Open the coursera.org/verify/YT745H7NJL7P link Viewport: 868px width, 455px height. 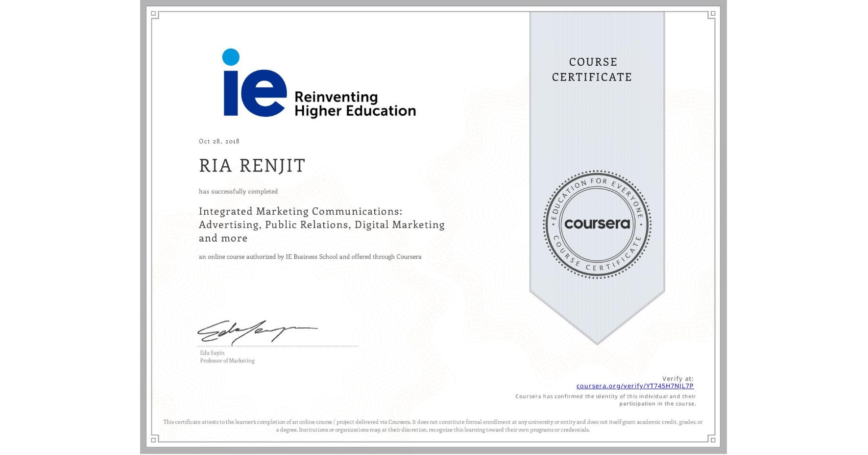coord(634,386)
